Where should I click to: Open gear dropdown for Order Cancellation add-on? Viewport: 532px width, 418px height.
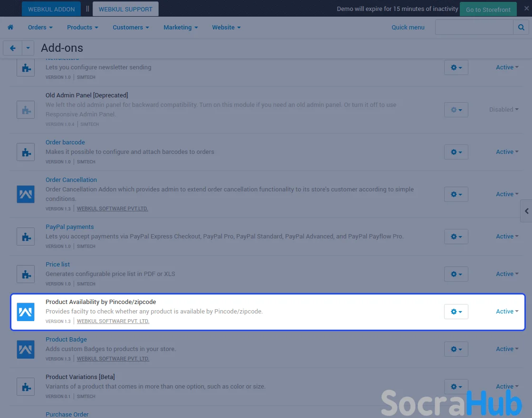(456, 194)
